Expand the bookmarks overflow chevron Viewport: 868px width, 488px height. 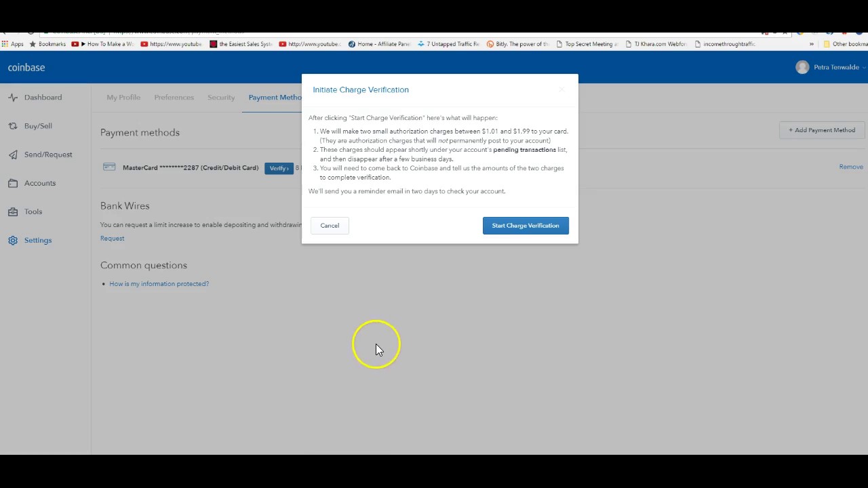tap(811, 44)
